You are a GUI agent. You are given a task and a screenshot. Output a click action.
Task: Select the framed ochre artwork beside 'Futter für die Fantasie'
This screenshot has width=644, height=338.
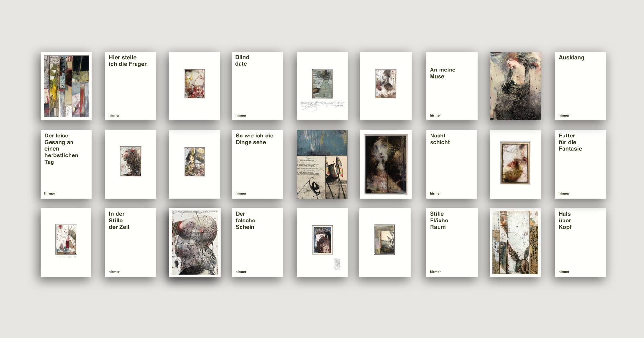tap(516, 164)
